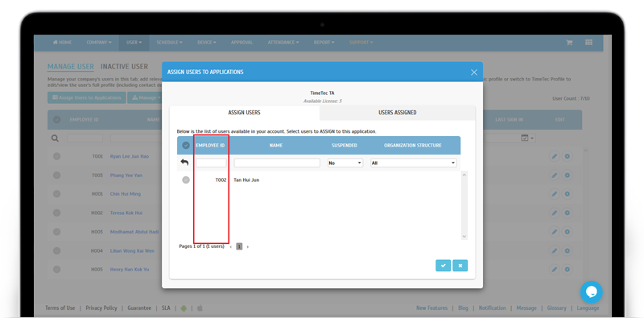Screen dimensions: 644x318
Task: Switch to Users Assigned tab
Action: [397, 113]
